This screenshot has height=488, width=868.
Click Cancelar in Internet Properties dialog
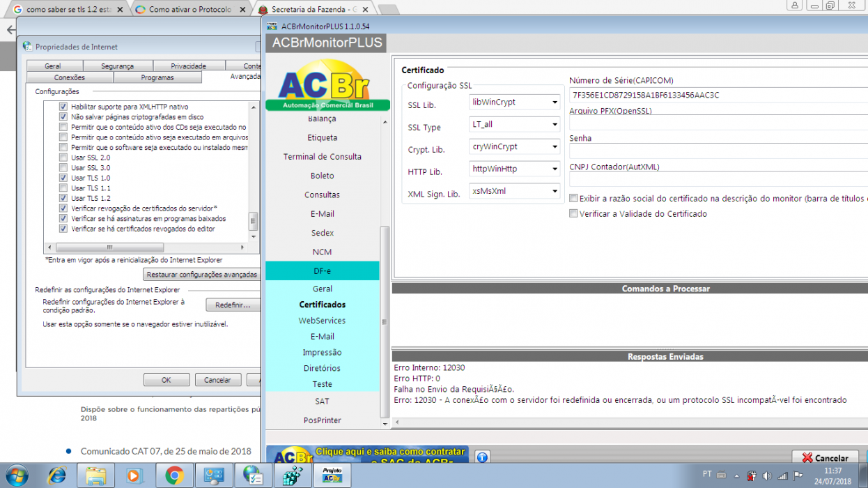click(218, 380)
